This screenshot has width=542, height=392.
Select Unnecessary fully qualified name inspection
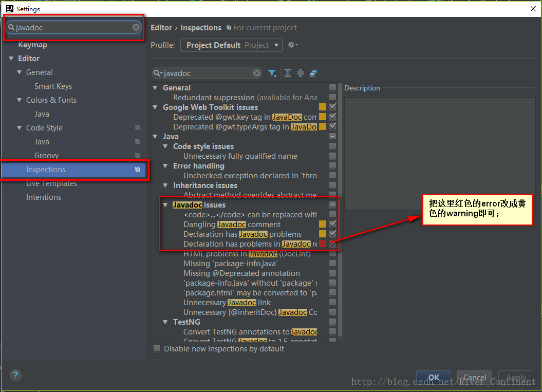coord(240,156)
